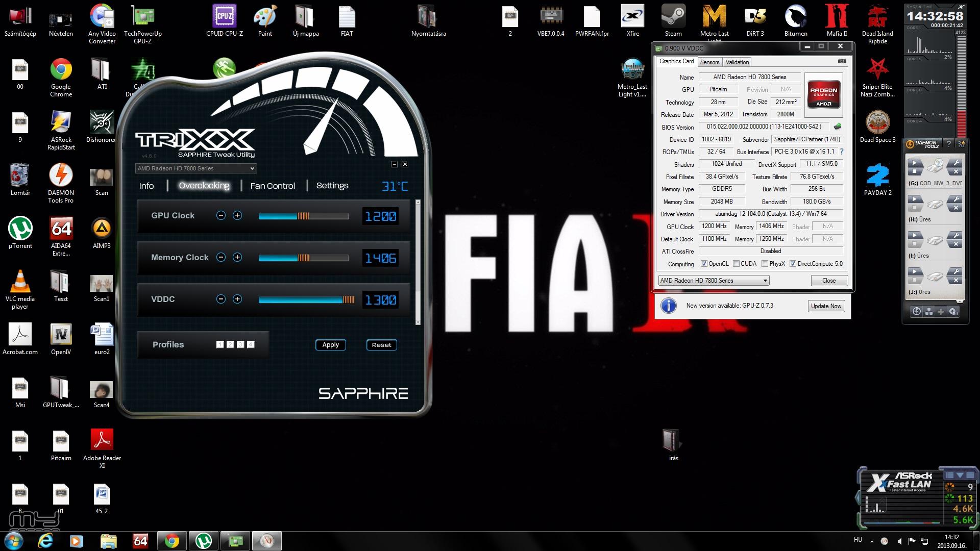Launch Metro Last Light shortcut
Image resolution: width=980 pixels, height=551 pixels.
[715, 23]
